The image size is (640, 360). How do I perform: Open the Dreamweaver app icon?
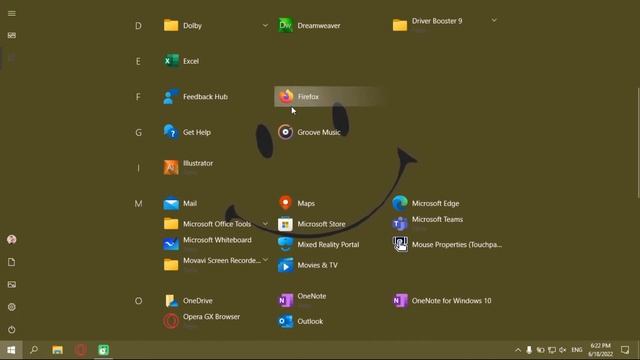click(285, 25)
